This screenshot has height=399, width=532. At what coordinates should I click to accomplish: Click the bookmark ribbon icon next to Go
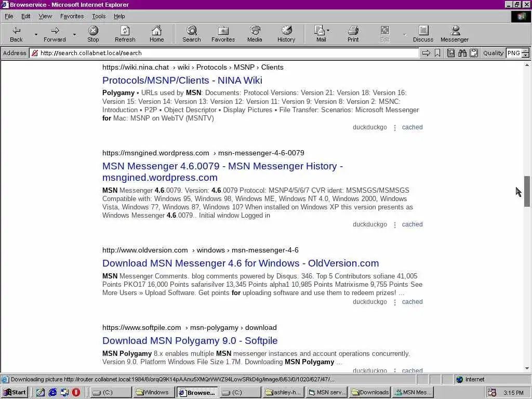click(437, 53)
